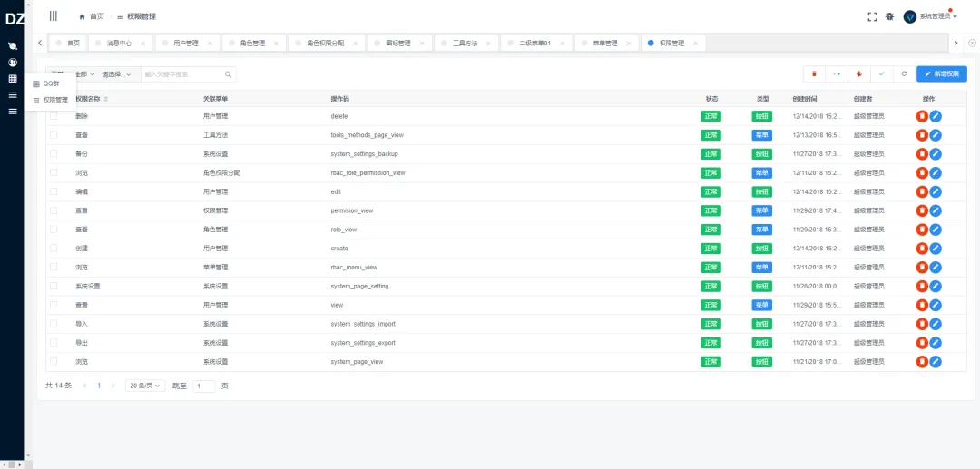The width and height of the screenshot is (980, 469).
Task: Switch to the 用户管理 tab
Action: [x=186, y=43]
